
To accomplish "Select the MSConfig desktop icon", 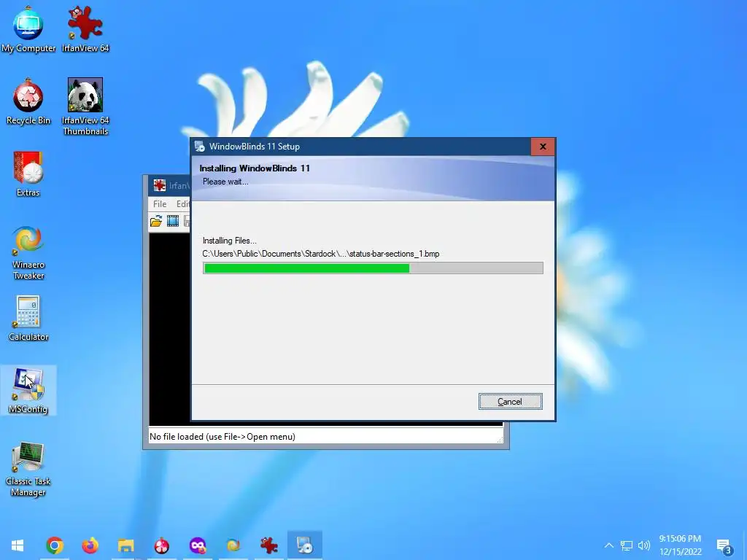I will 28,391.
